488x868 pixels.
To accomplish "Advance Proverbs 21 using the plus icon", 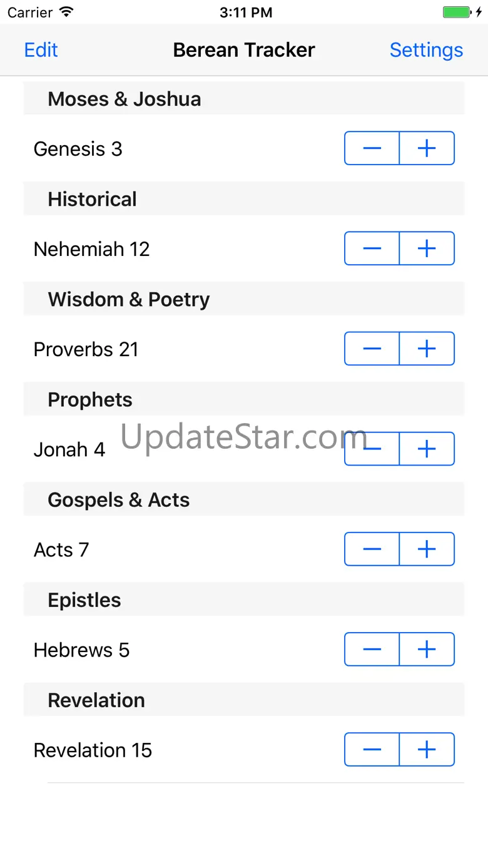I will tap(427, 349).
